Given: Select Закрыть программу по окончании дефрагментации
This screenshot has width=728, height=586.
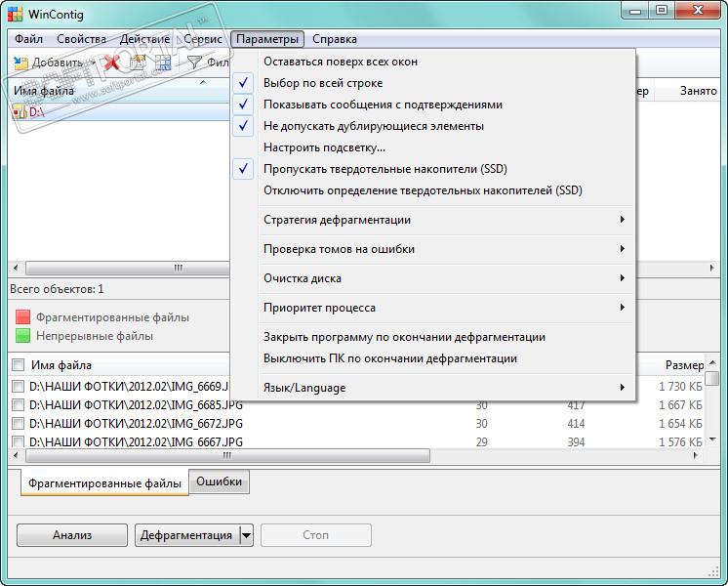Looking at the screenshot, I should point(404,337).
